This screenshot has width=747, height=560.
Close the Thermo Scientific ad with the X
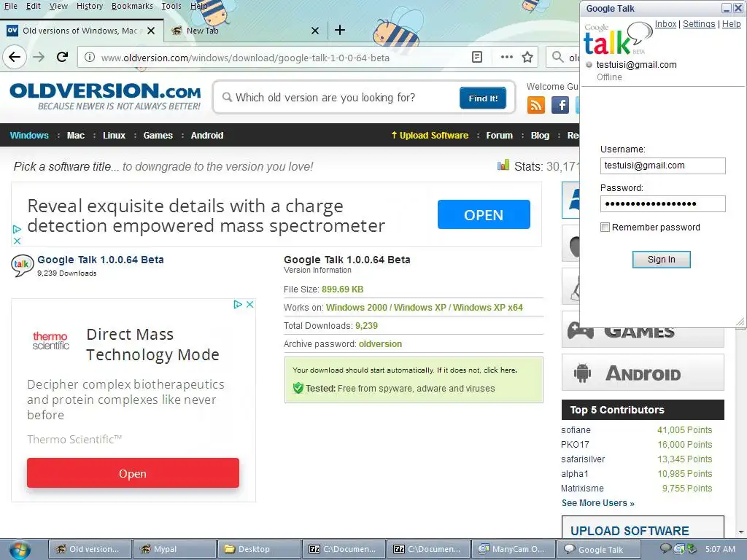pyautogui.click(x=249, y=304)
